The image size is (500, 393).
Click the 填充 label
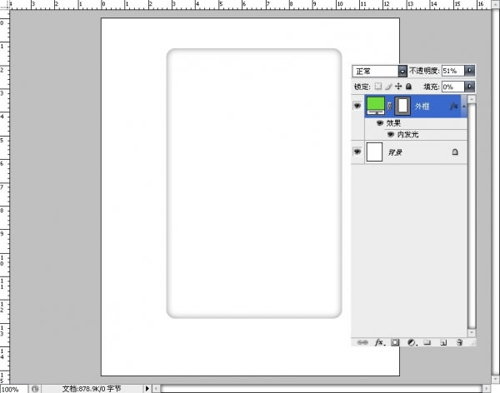431,87
